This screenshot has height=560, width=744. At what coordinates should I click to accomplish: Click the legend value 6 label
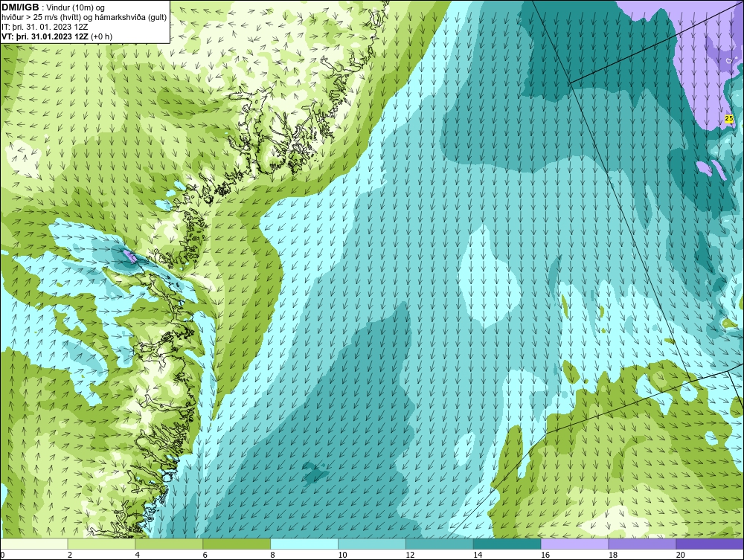pyautogui.click(x=205, y=555)
